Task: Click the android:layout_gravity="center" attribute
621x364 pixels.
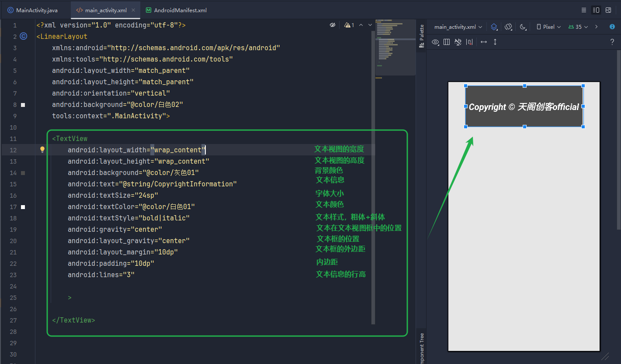Action: pyautogui.click(x=129, y=241)
